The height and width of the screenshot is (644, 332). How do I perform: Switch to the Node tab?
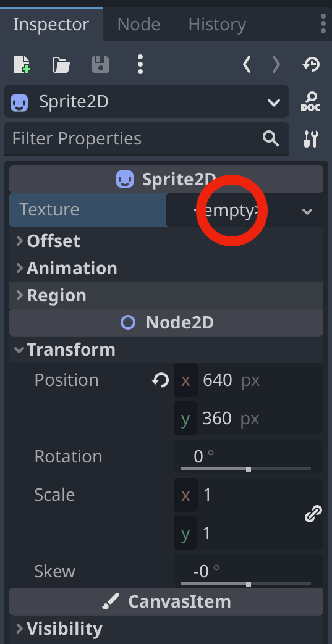(138, 25)
